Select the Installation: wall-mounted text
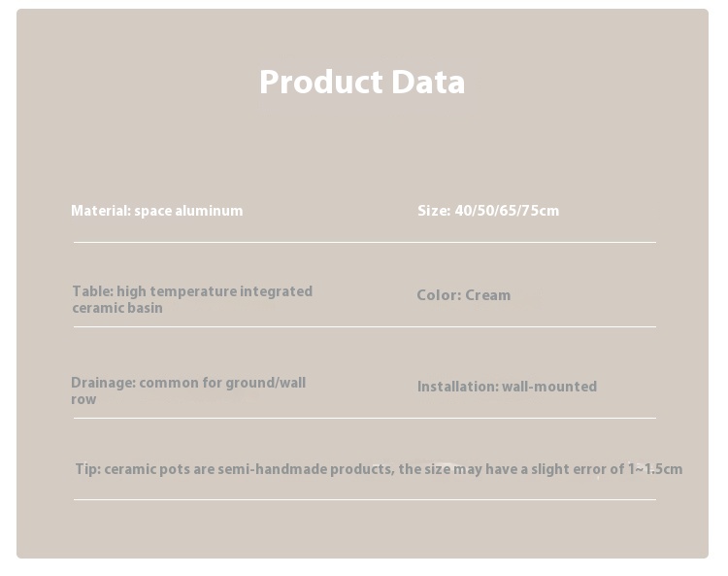728x576 pixels. (x=507, y=387)
